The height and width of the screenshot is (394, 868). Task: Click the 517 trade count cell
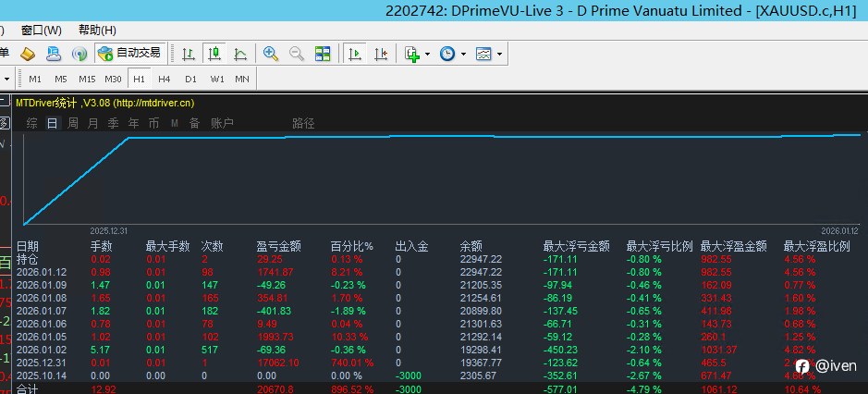tap(209, 350)
